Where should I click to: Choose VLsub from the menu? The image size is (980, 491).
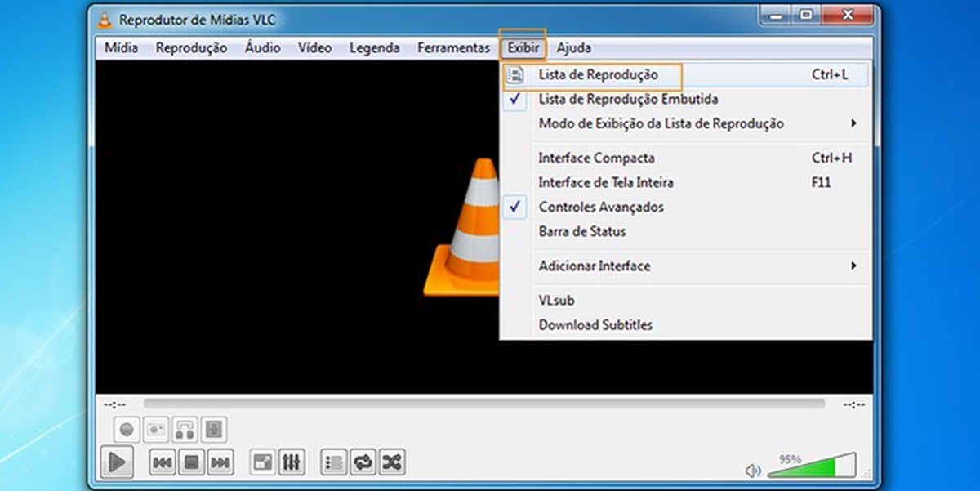686,300
